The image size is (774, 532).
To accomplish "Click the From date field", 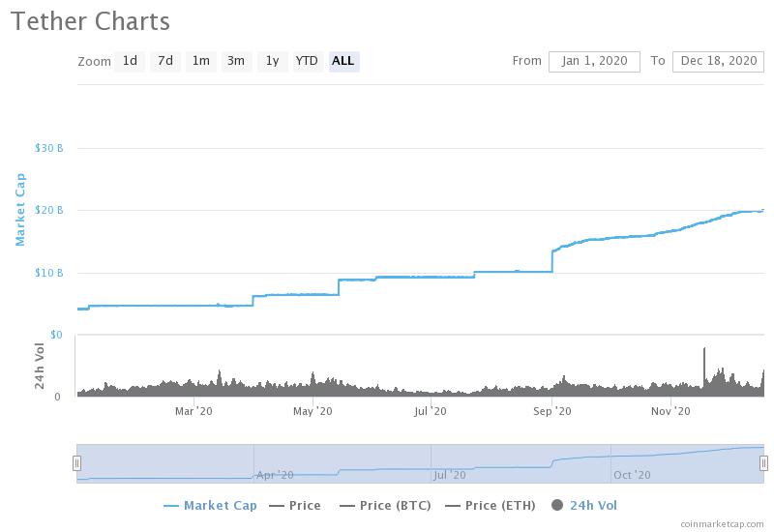I will [594, 61].
